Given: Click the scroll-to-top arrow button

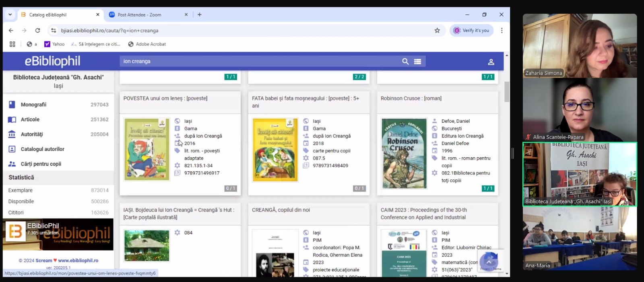Looking at the screenshot, I should click(x=489, y=262).
